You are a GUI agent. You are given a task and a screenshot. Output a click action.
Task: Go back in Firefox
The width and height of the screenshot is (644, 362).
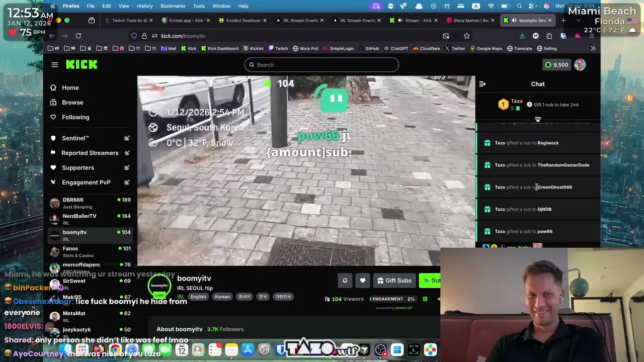pos(52,36)
